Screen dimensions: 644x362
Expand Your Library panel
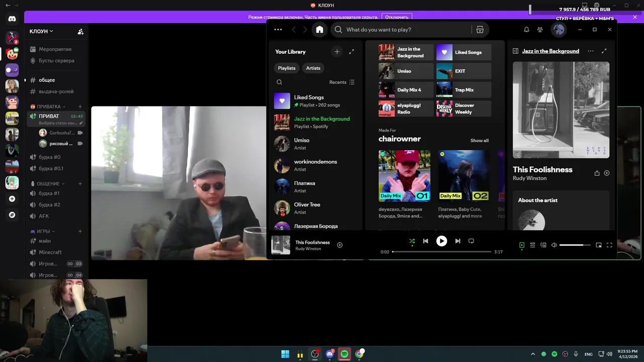pos(352,52)
